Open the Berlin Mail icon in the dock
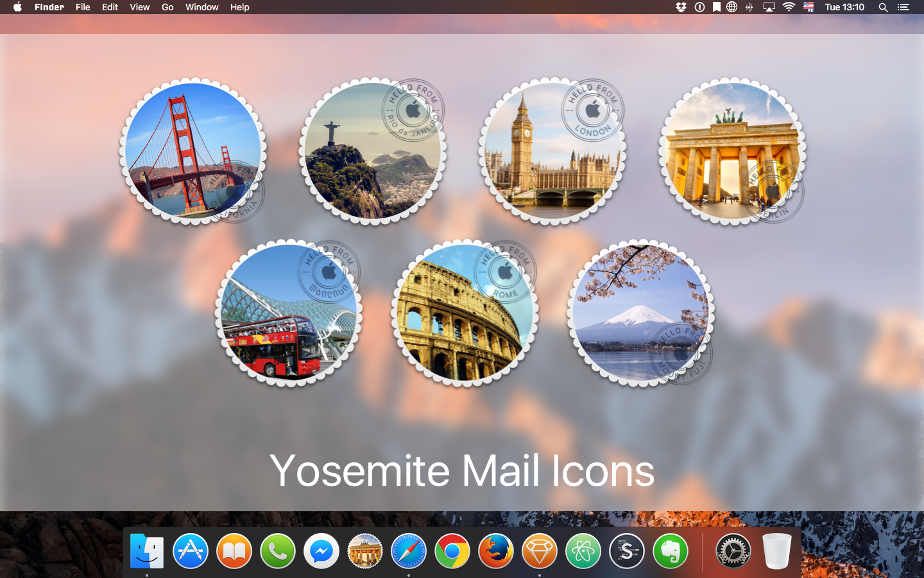 pos(365,551)
